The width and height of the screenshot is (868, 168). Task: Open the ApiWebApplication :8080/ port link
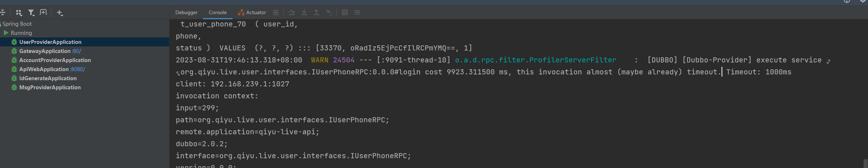(77, 69)
